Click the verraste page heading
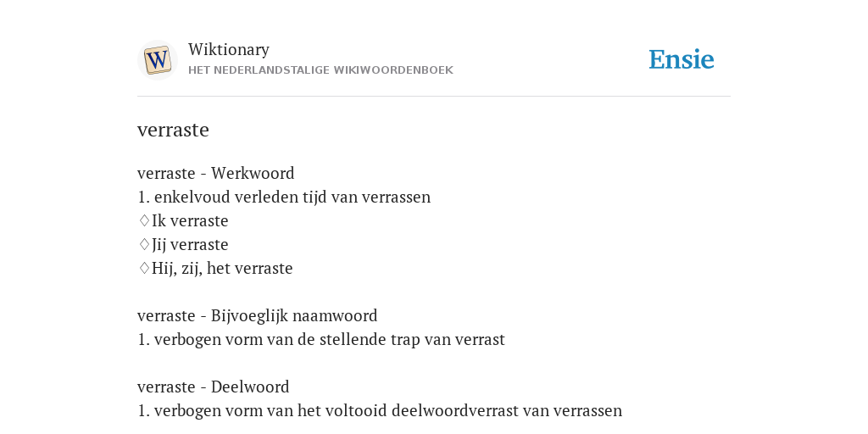This screenshot has height=434, width=868. tap(173, 130)
